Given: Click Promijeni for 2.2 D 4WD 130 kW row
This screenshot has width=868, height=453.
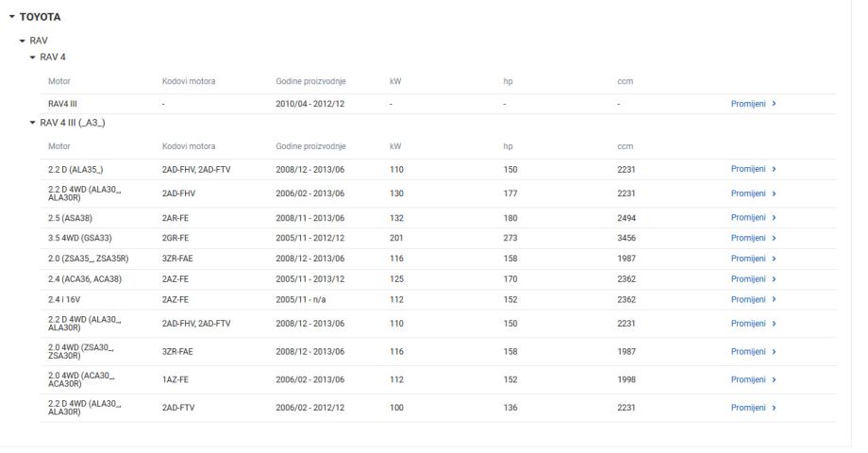Looking at the screenshot, I should pos(753,193).
